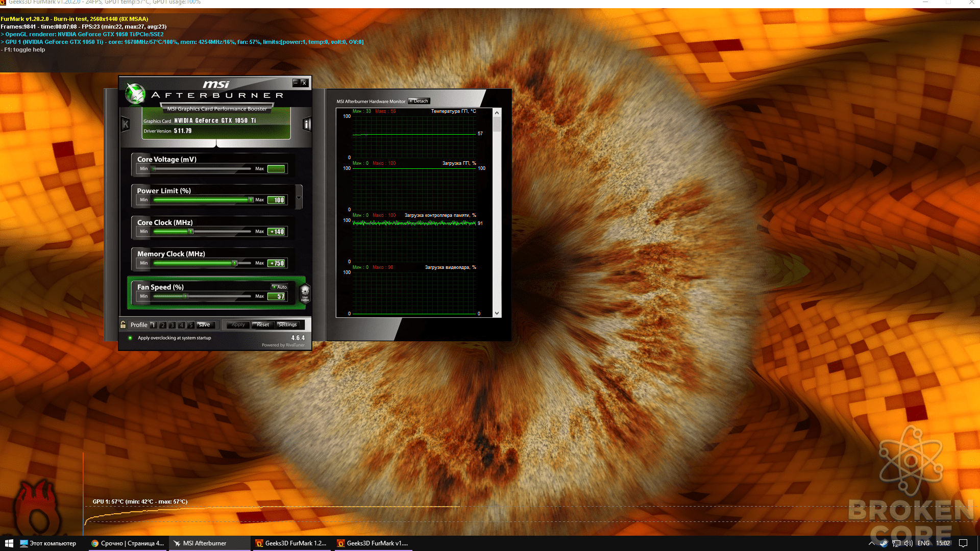Toggle Auto fan speed mode

click(280, 287)
